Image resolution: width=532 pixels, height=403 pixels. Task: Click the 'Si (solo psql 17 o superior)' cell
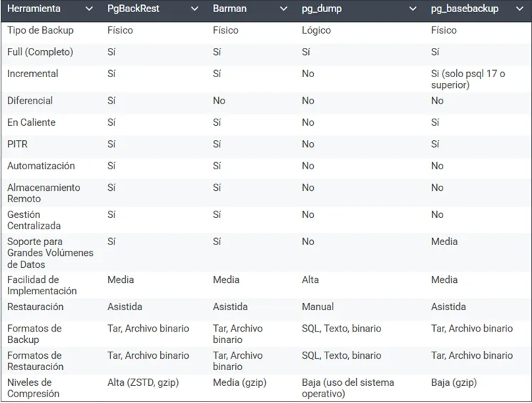468,79
